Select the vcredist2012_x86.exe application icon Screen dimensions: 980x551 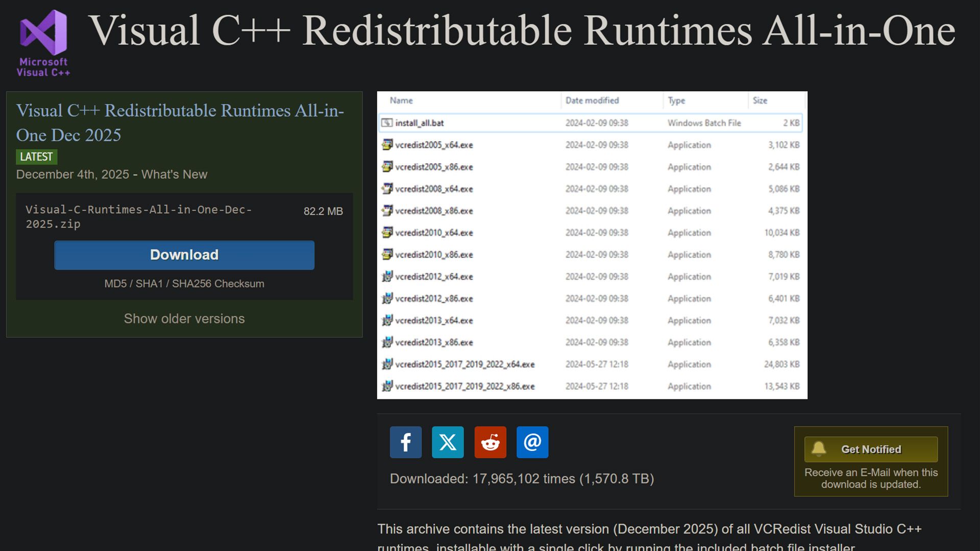388,298
